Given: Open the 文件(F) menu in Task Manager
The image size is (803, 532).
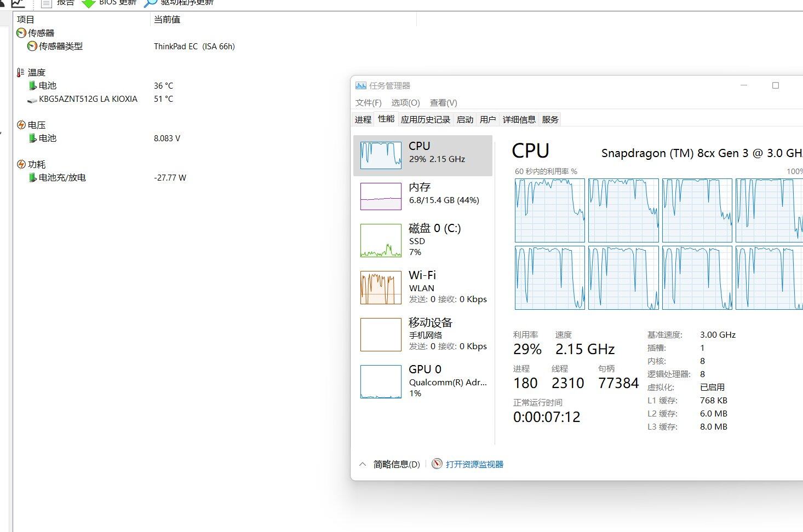Looking at the screenshot, I should [x=369, y=103].
